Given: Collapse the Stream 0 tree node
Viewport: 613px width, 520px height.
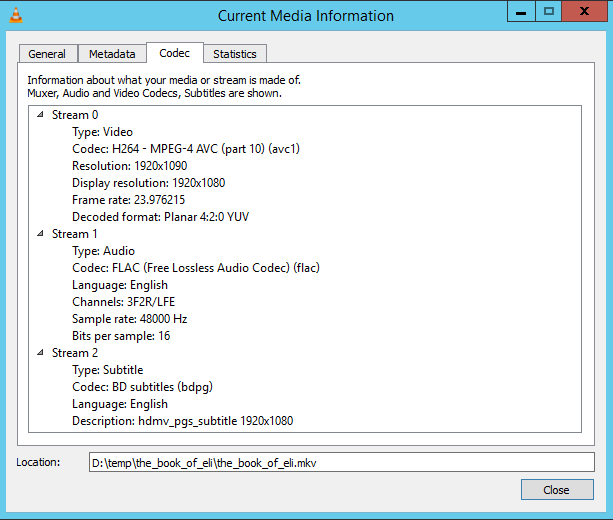Looking at the screenshot, I should [x=40, y=115].
